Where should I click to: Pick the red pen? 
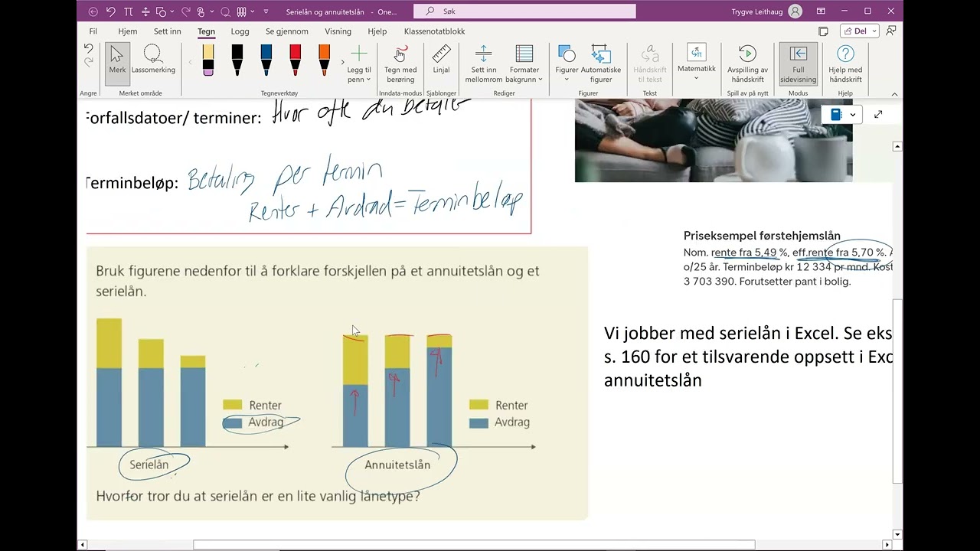[x=295, y=59]
